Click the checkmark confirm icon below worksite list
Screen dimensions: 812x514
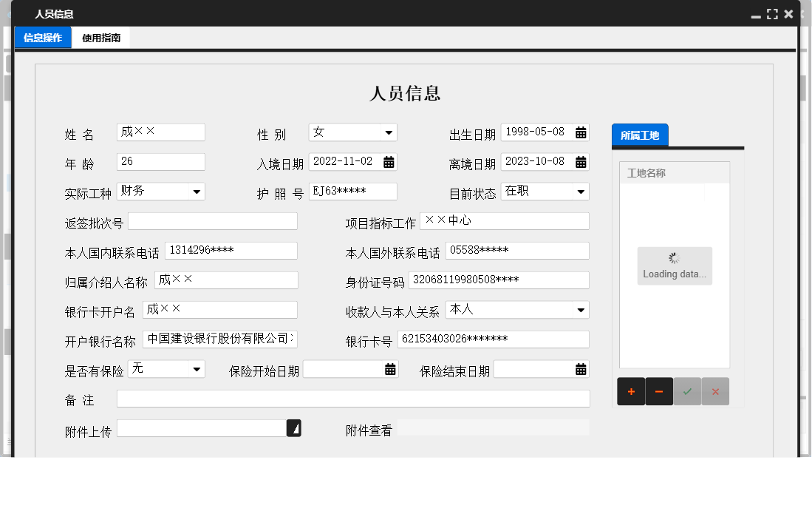tap(686, 391)
